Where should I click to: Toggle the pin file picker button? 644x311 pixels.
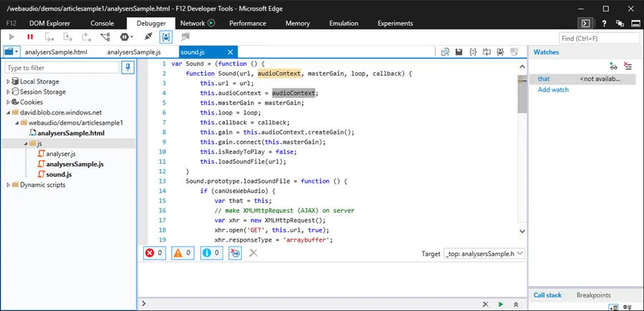point(128,68)
